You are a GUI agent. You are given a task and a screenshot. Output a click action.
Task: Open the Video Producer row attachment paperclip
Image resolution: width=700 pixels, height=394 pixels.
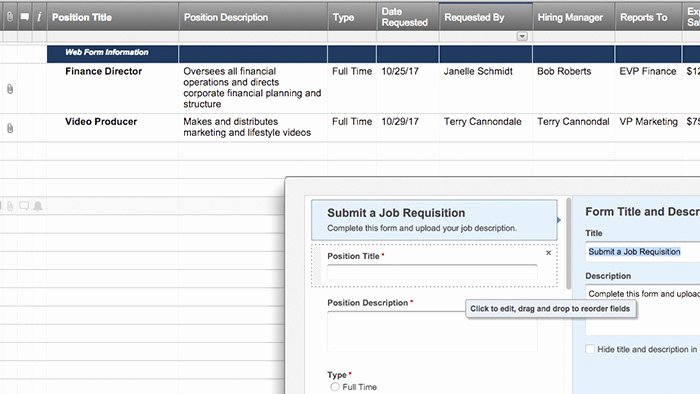tap(10, 129)
